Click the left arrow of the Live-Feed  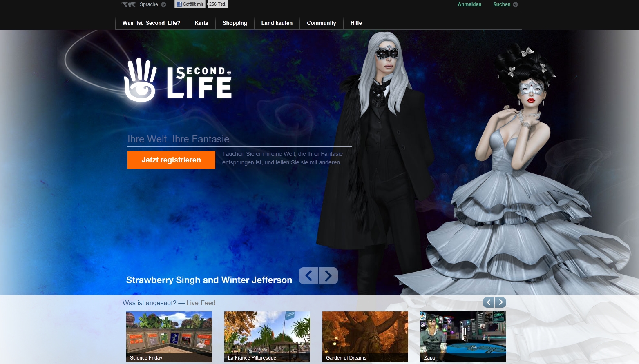point(489,302)
